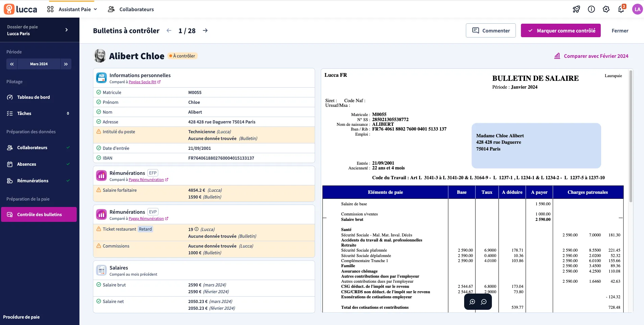644x325 pixels.
Task: Open the notifications bell
Action: (x=621, y=9)
